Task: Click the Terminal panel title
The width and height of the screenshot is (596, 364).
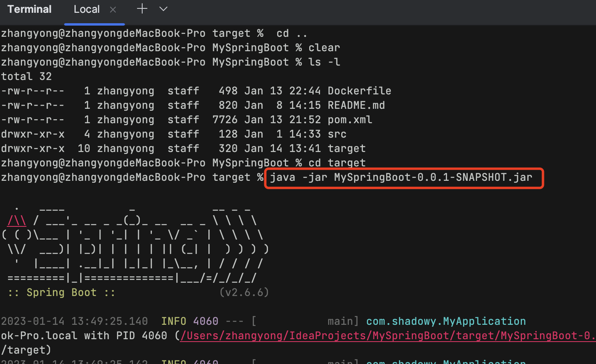Action: click(29, 9)
